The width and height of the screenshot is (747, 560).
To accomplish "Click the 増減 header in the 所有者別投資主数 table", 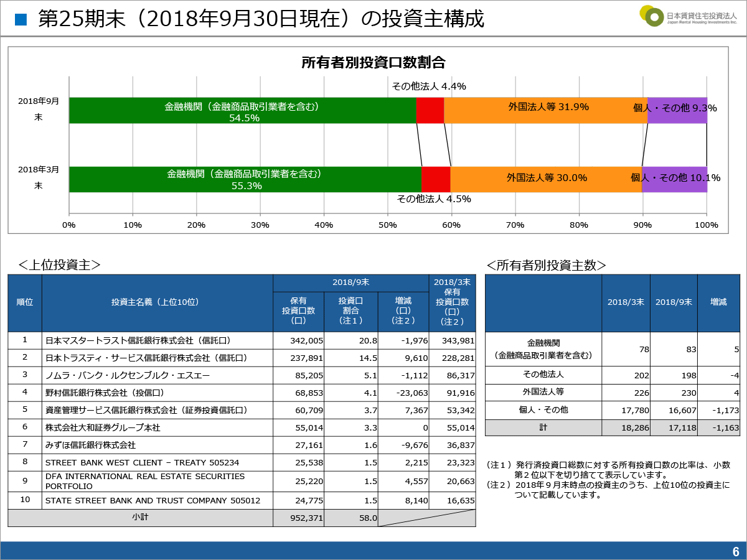I will [x=718, y=302].
